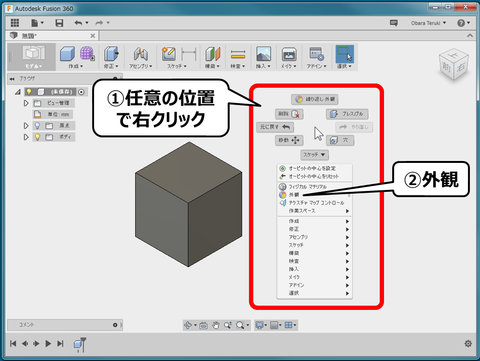Viewport: 480px width, 361px height.
Task: Click the Help question mark icon
Action: pos(461,23)
